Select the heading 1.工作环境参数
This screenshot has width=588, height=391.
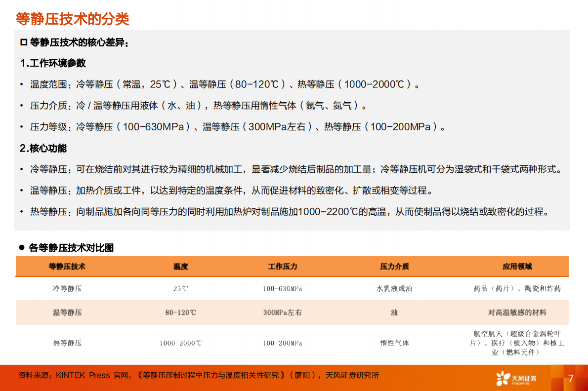53,63
